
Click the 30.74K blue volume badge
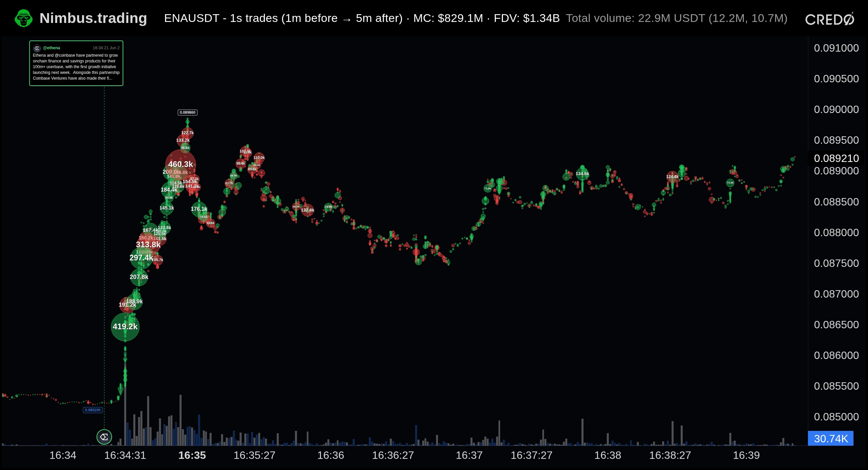tap(831, 438)
